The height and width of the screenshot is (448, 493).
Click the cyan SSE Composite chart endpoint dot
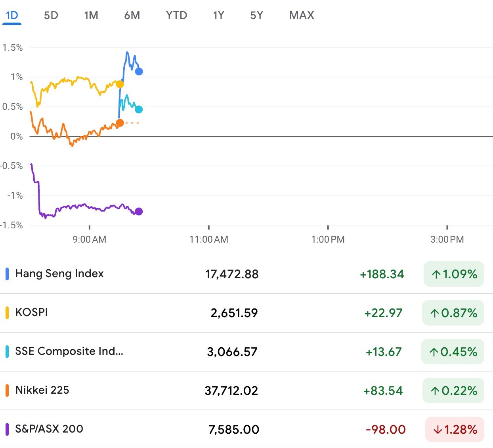point(139,109)
